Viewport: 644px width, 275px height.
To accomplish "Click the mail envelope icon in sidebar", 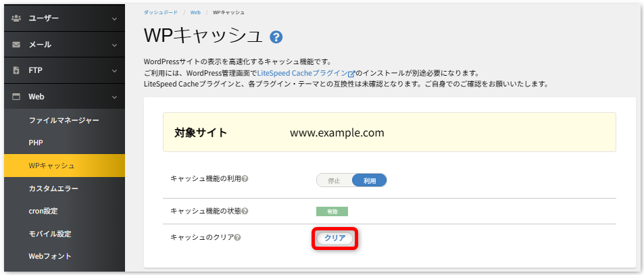I will click(16, 45).
